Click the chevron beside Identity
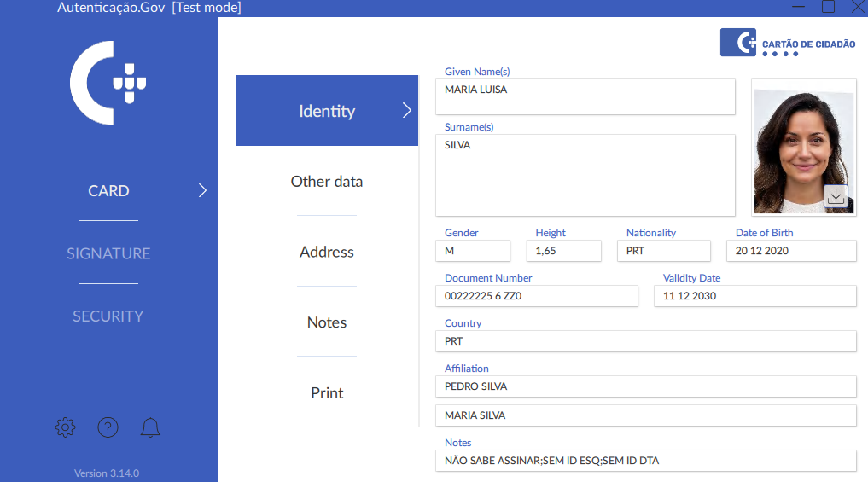This screenshot has height=482, width=868. pyautogui.click(x=406, y=111)
